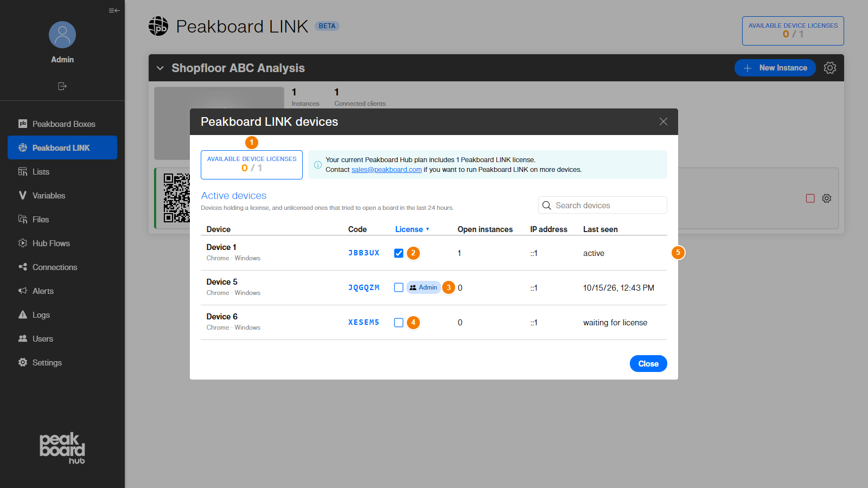The width and height of the screenshot is (868, 488).
Task: Open the Users page
Action: point(62,338)
